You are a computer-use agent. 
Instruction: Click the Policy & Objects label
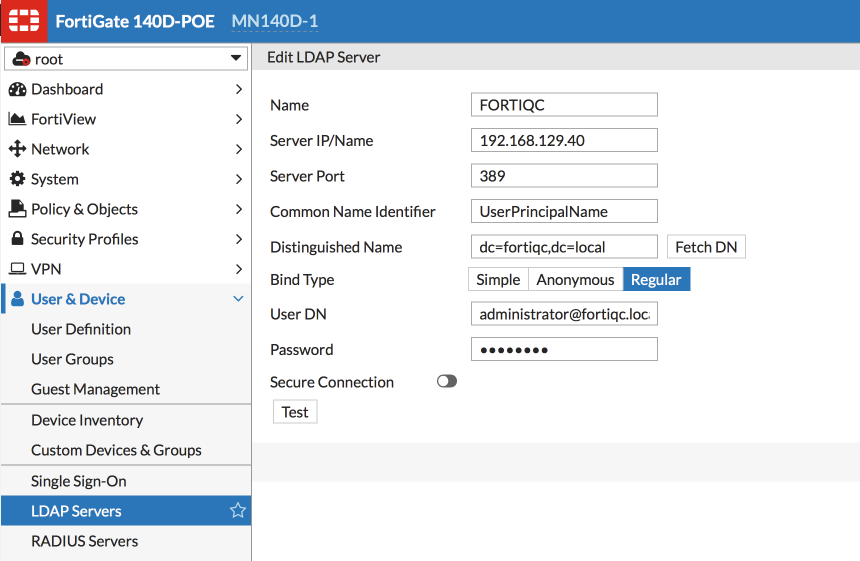pyautogui.click(x=84, y=209)
